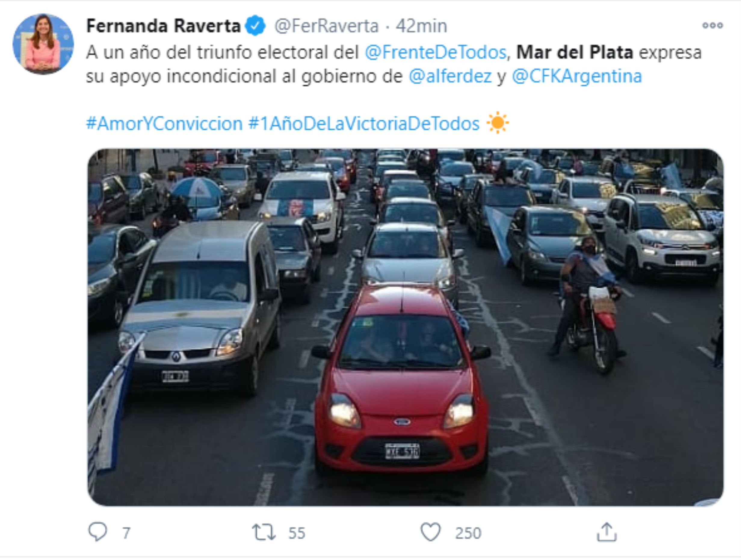Open the @CFKArgentina mention
741x560 pixels.
(x=577, y=76)
